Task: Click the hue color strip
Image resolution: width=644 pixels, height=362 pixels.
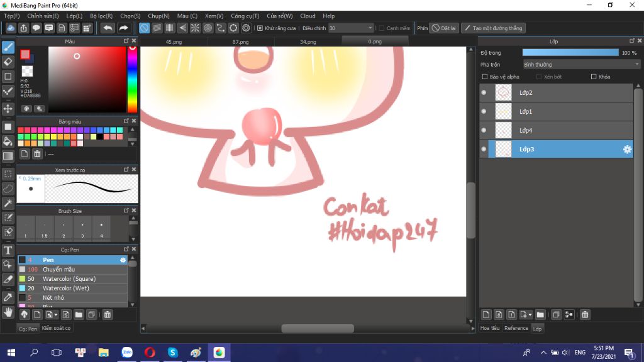Action: [x=132, y=79]
